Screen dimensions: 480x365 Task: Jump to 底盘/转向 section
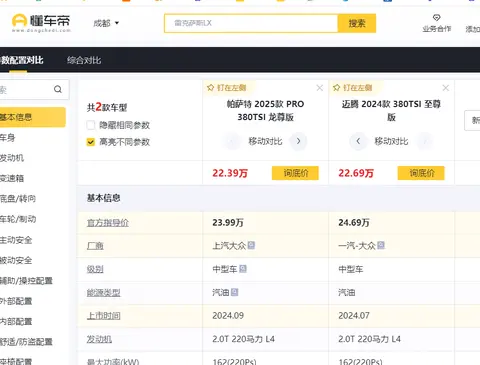click(x=18, y=199)
